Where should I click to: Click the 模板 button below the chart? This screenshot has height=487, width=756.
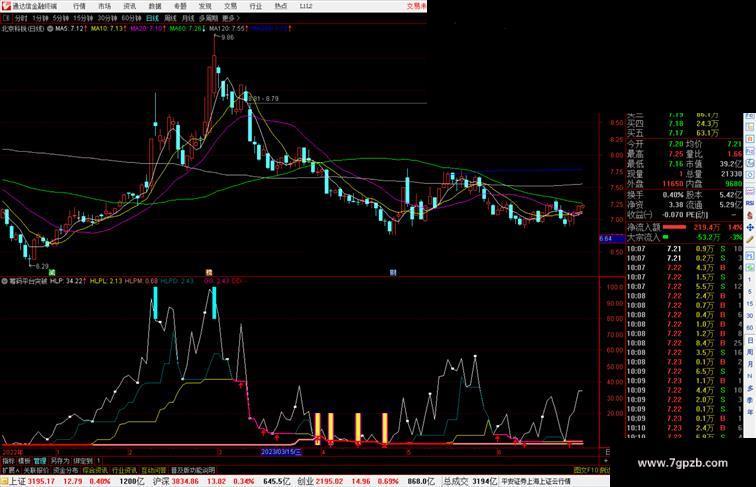(x=24, y=461)
